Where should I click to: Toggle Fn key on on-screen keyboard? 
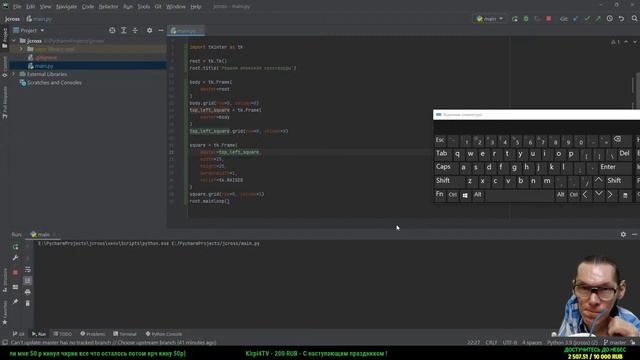440,195
